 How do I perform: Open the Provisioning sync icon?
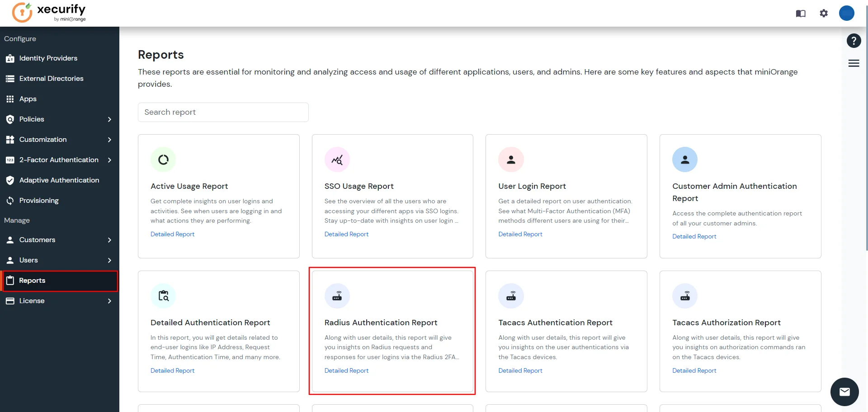tap(10, 201)
